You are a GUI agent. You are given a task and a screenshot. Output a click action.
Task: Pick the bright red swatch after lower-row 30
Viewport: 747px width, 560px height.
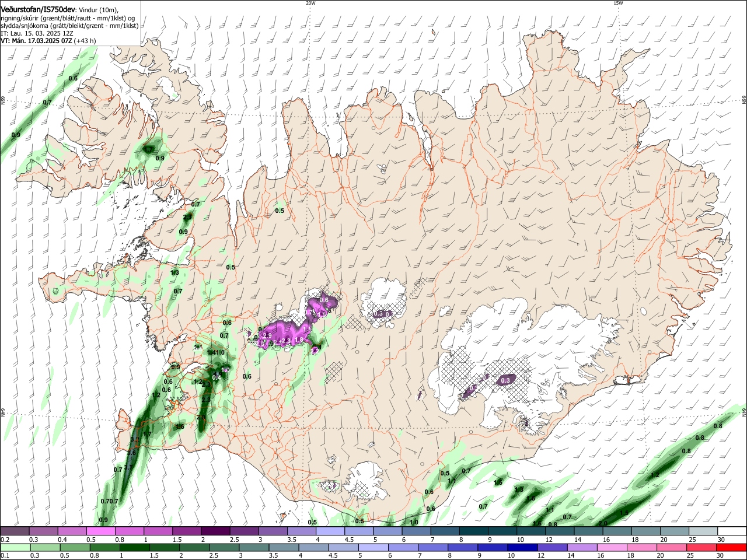(x=731, y=547)
